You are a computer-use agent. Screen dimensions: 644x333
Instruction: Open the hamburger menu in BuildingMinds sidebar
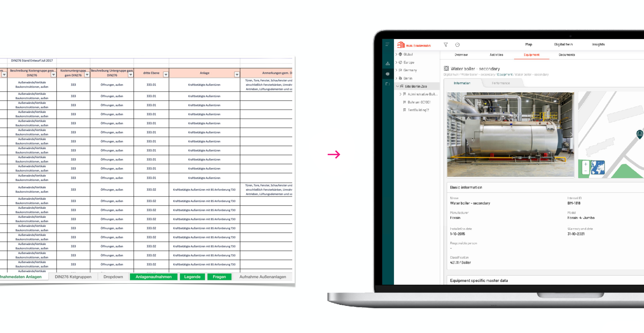point(387,44)
